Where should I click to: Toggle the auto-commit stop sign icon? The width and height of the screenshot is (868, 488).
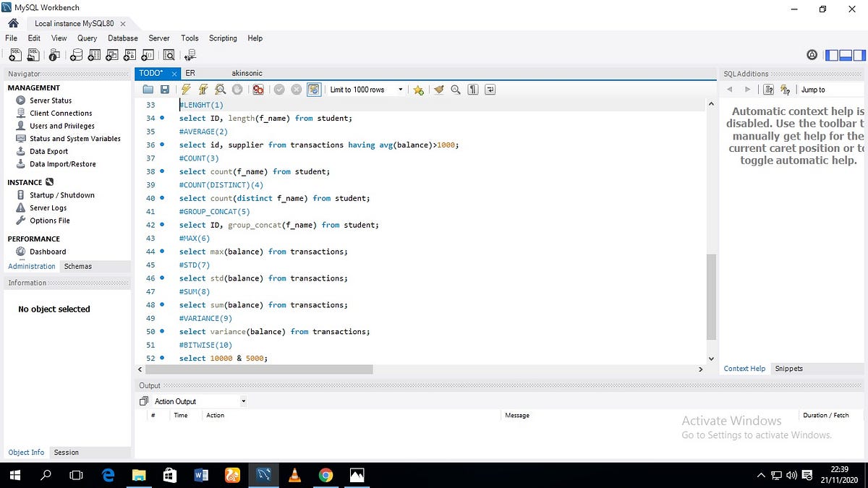click(258, 89)
